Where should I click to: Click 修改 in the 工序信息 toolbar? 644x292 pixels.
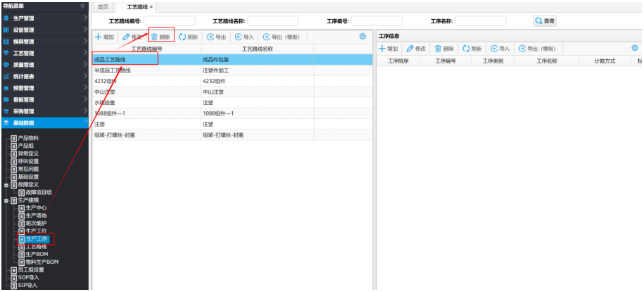416,49
